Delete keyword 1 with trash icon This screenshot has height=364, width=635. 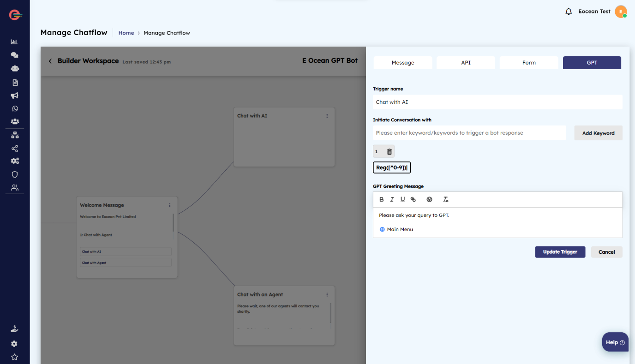click(x=389, y=152)
